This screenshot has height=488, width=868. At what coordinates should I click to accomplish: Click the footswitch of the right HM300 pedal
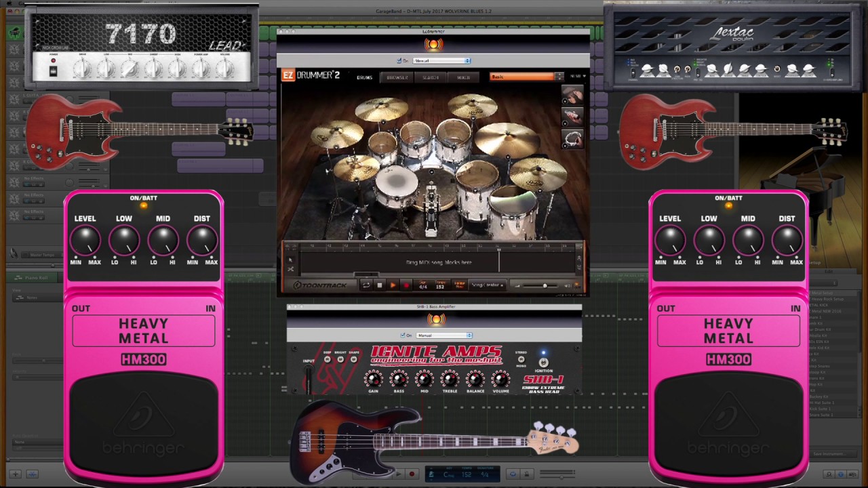728,427
